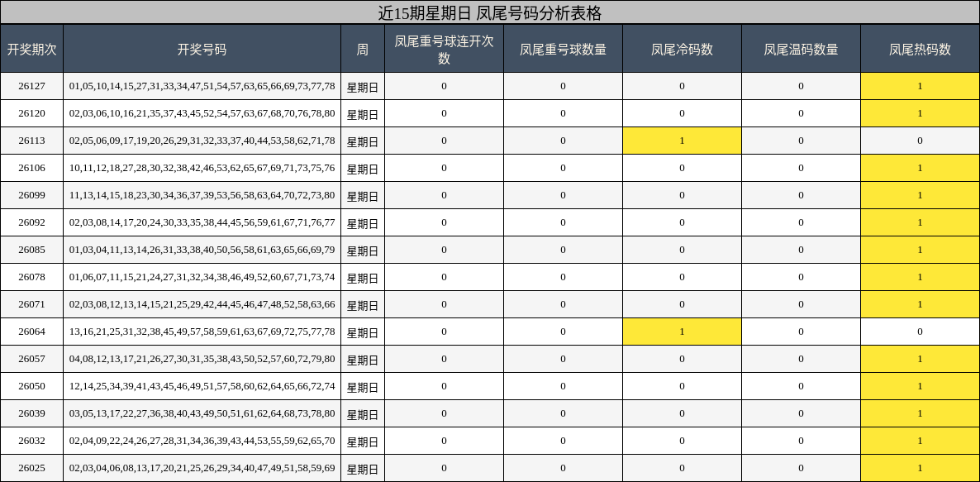Viewport: 980px width, 482px height.
Task: Click yellow 凤尾冷码数 cell in row 26113
Action: [682, 141]
